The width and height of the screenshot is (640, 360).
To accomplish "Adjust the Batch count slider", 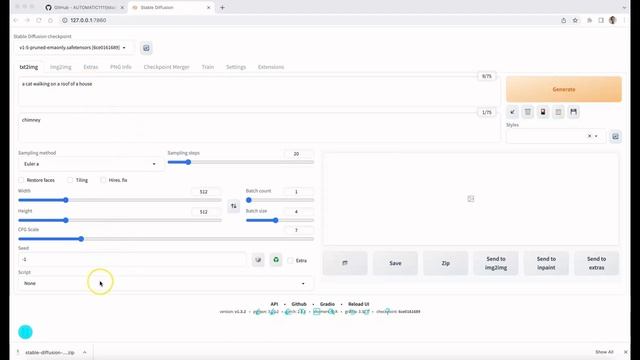I will coord(280,200).
